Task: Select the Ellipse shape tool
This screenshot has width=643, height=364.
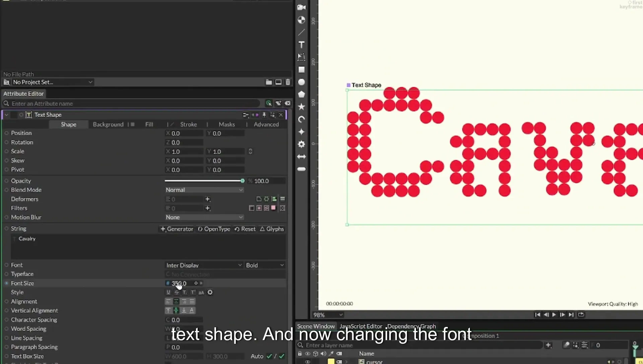Action: tap(301, 82)
